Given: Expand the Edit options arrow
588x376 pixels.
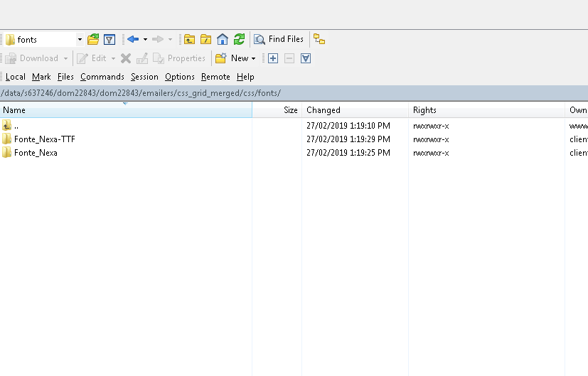Looking at the screenshot, I should click(x=113, y=58).
